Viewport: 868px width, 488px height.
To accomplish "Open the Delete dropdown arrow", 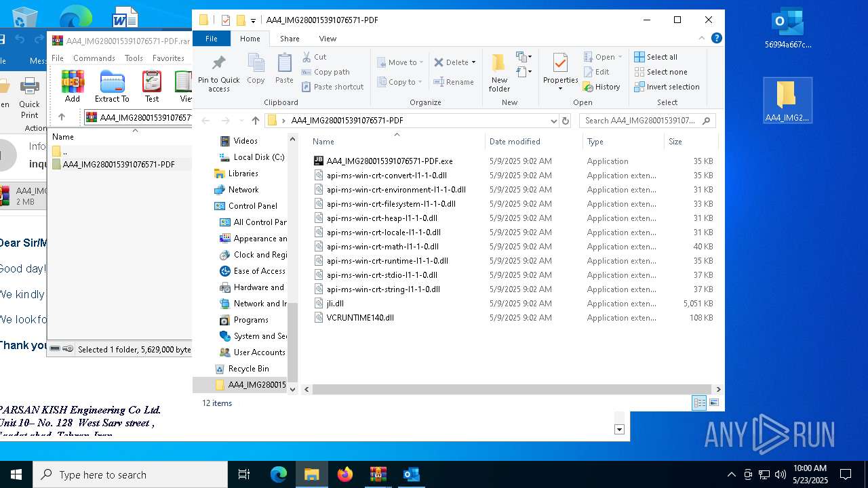I will [x=473, y=62].
